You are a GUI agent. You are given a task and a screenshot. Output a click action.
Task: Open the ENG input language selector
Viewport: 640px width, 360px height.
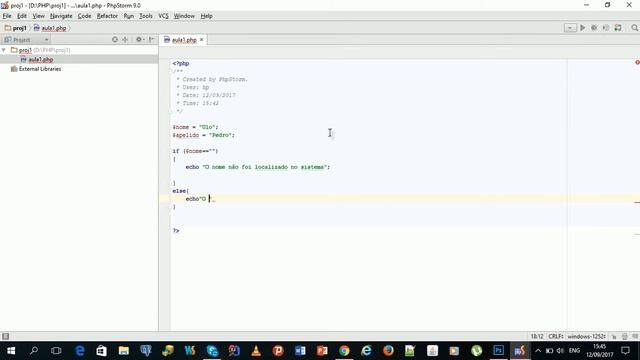(574, 351)
